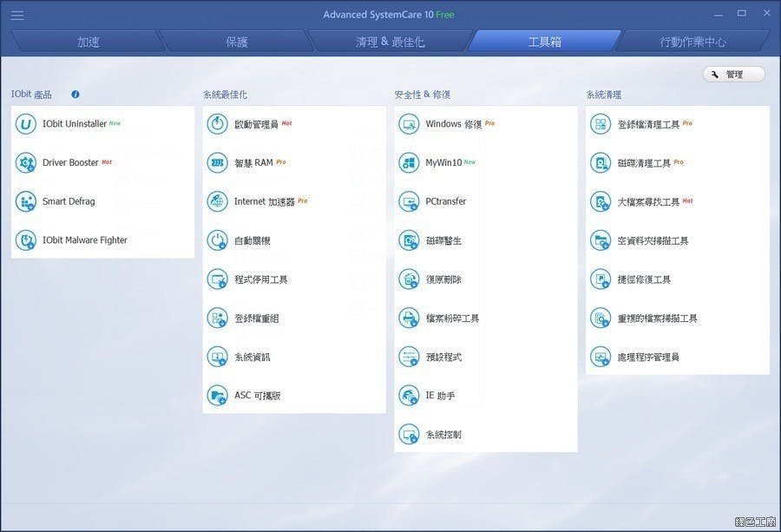Screen dimensions: 781x532
Task: Click the IE 助手 text label
Action: [x=440, y=396]
